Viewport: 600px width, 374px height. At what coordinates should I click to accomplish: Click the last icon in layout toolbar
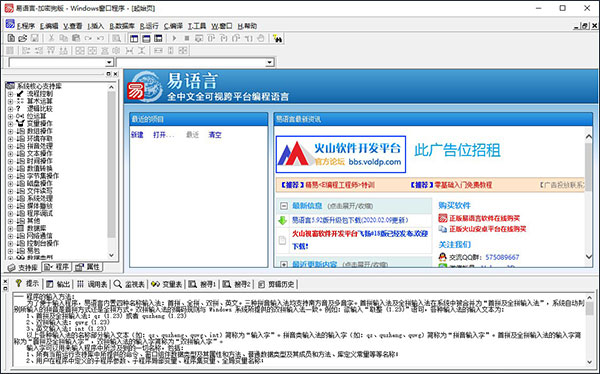pyautogui.click(x=183, y=51)
